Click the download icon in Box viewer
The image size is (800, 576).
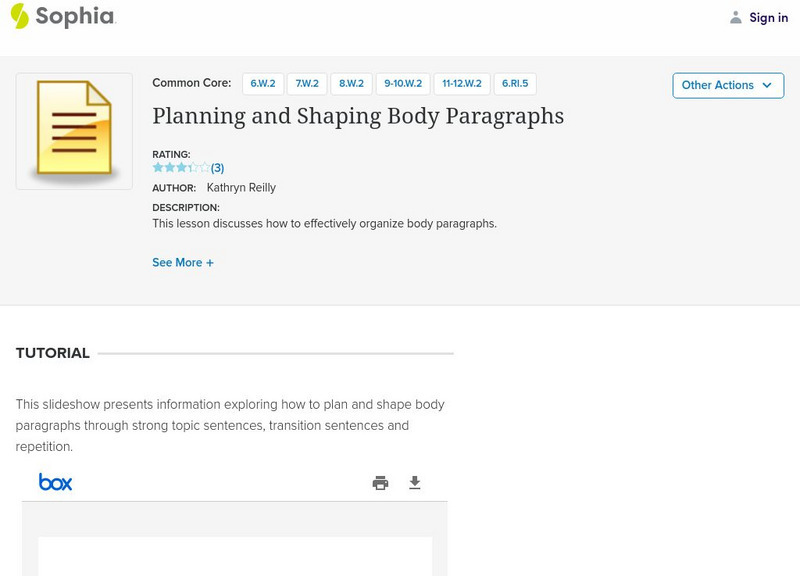click(415, 483)
